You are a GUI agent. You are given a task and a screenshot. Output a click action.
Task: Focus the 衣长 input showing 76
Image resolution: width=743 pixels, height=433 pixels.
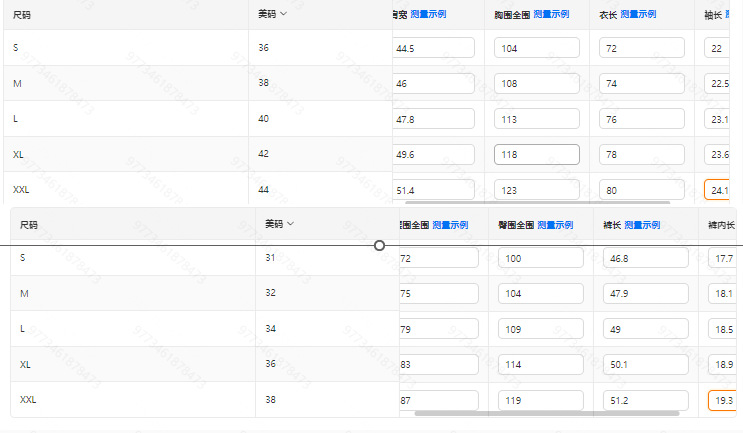[641, 119]
